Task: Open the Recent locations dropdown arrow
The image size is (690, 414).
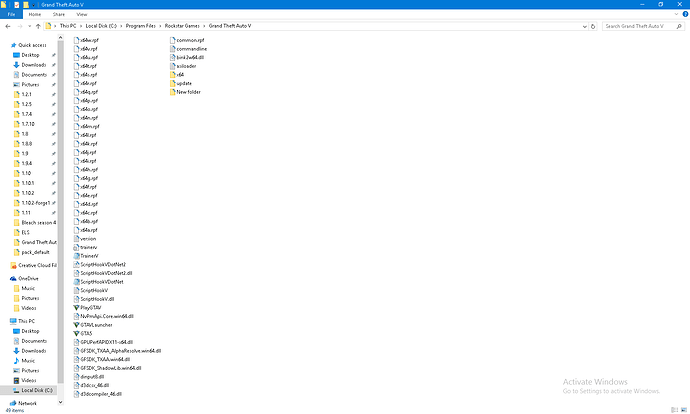Action: coord(29,26)
